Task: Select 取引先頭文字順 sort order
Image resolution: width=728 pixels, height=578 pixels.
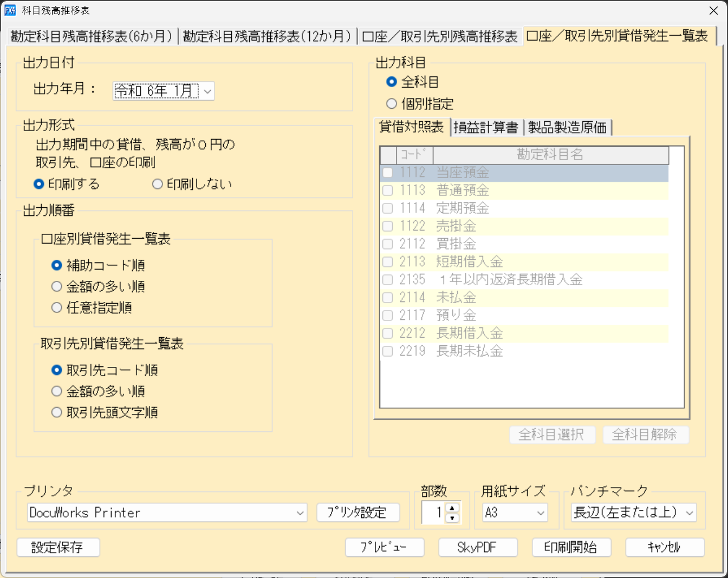Action: (x=57, y=412)
